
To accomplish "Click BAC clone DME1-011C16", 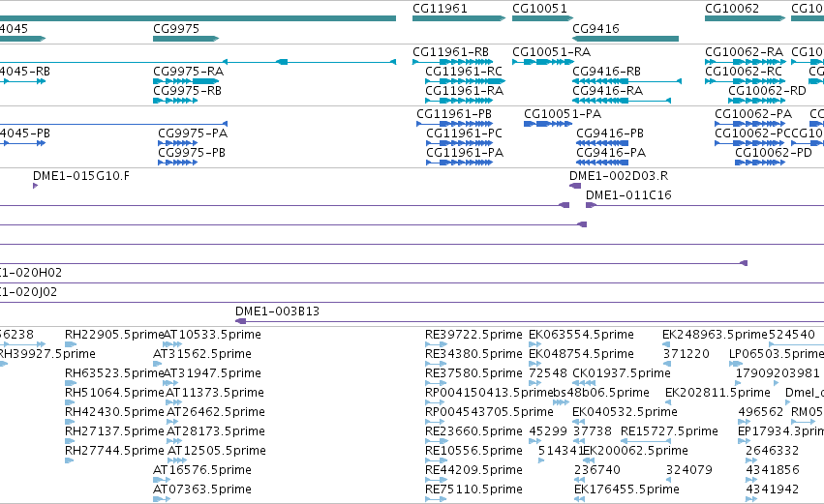I will [705, 205].
